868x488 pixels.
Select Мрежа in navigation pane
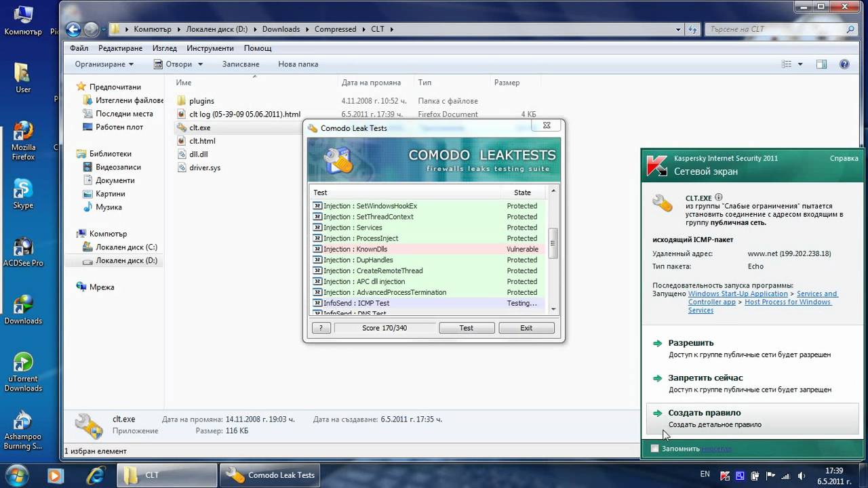pos(102,287)
